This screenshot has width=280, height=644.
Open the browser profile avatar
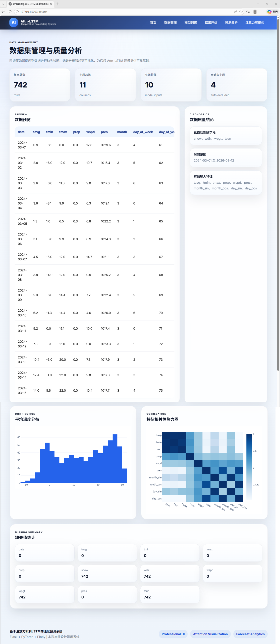tap(255, 12)
